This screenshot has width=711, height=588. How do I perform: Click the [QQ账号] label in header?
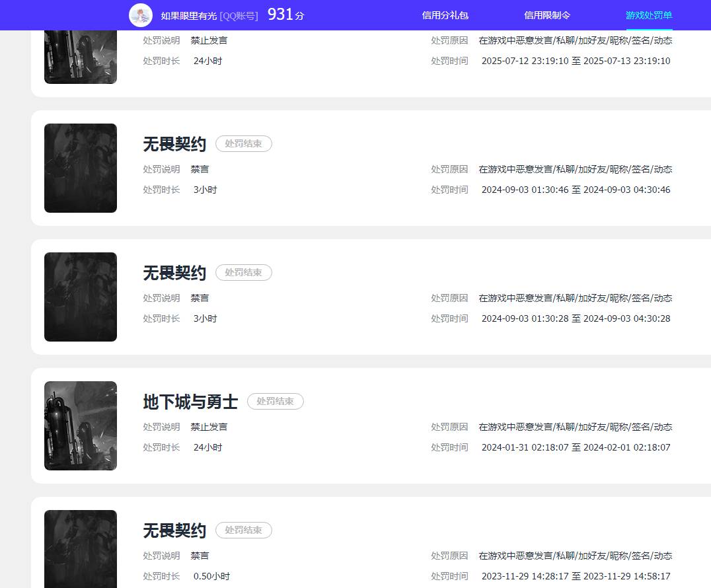239,16
